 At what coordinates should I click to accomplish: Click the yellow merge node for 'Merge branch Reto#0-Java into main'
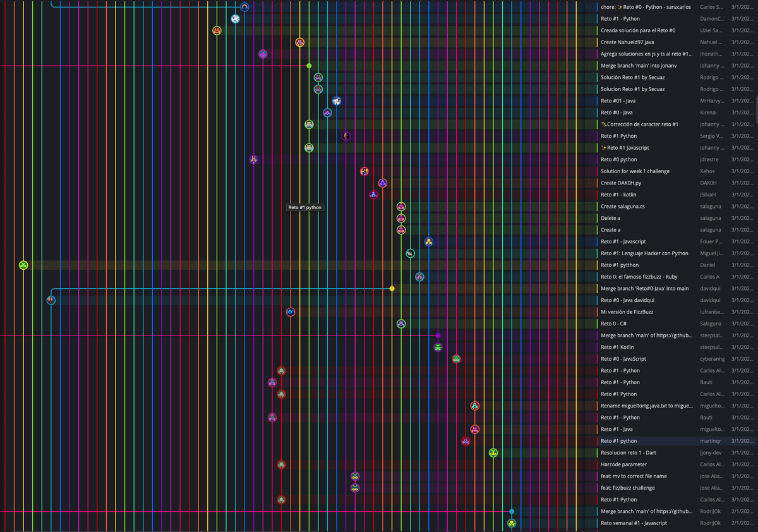click(392, 288)
